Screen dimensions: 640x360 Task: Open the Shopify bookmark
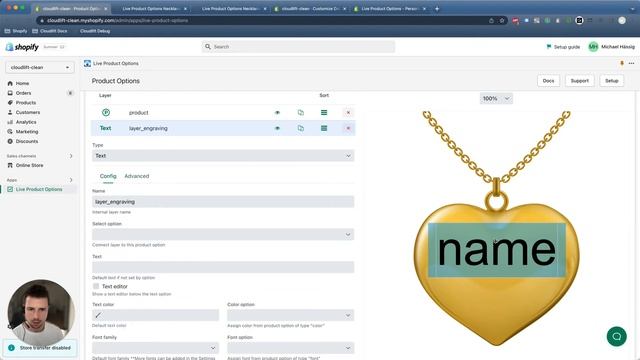16,31
